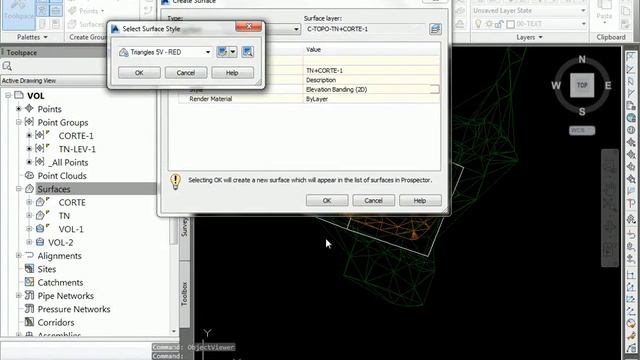Open the edit style button dropdown arrow

(233, 52)
